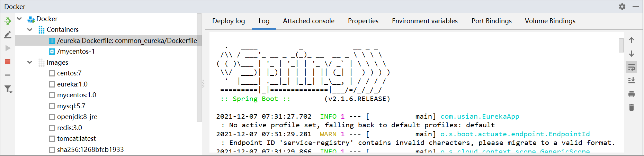Switch to Deploy log tab
644x156 pixels.
pos(229,21)
